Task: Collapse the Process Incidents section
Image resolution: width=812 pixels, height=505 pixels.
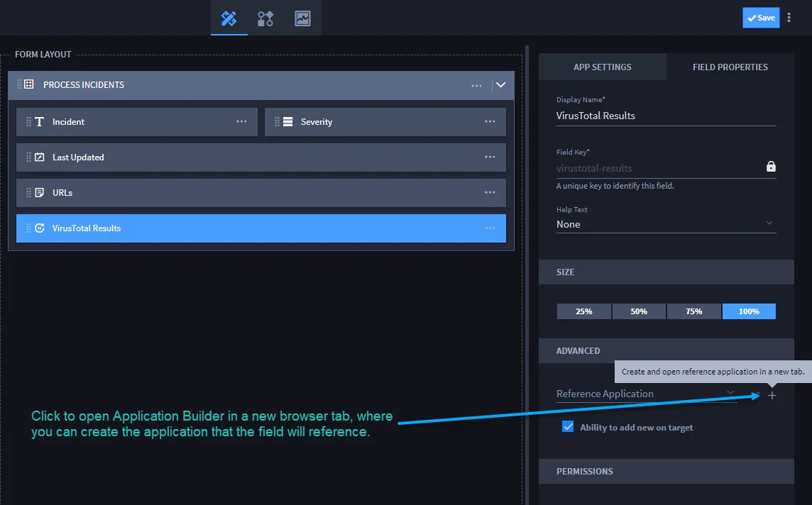Action: [501, 85]
